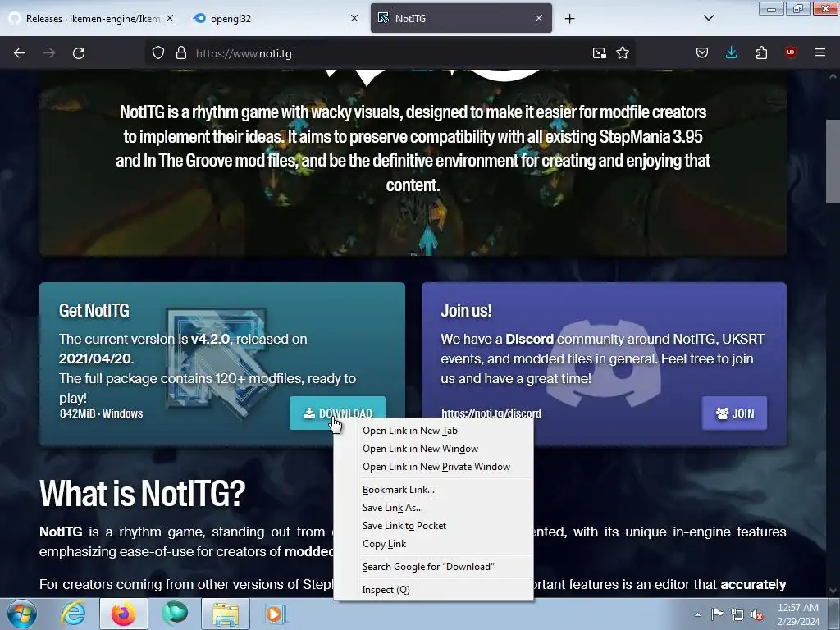Select Bookmark Link… from context menu
This screenshot has width=840, height=630.
click(433, 490)
